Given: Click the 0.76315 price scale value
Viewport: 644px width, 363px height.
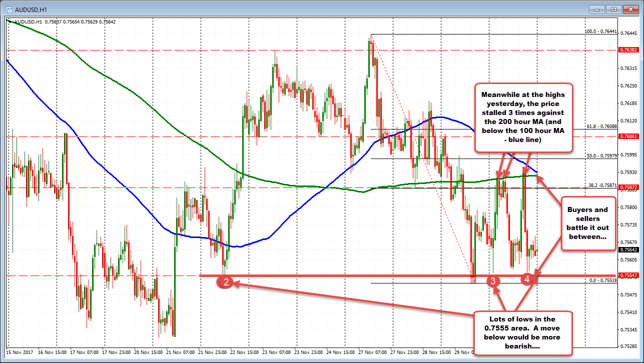Looking at the screenshot, I should click(628, 68).
